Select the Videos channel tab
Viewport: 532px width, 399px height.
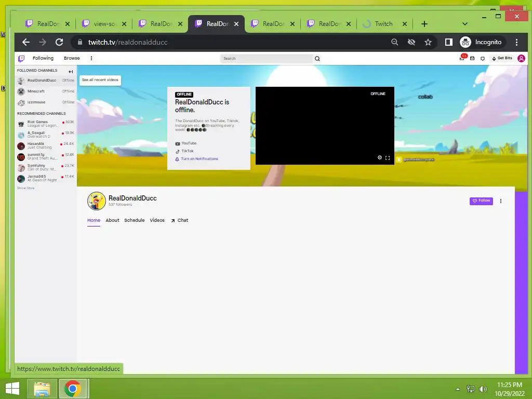157,220
